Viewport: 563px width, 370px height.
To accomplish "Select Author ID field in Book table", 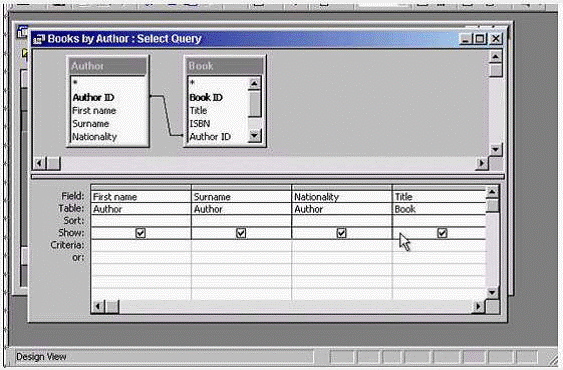I will pos(210,137).
